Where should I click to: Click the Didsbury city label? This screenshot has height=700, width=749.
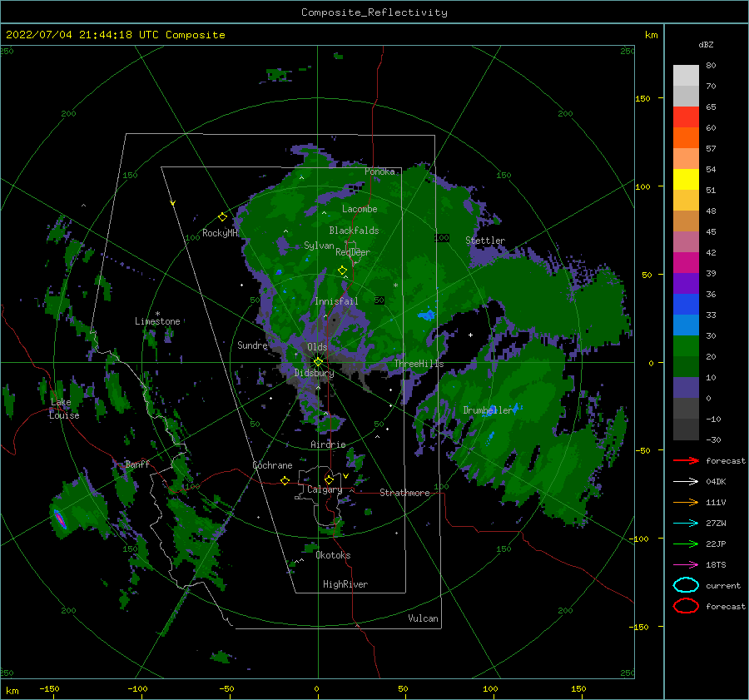click(x=315, y=373)
